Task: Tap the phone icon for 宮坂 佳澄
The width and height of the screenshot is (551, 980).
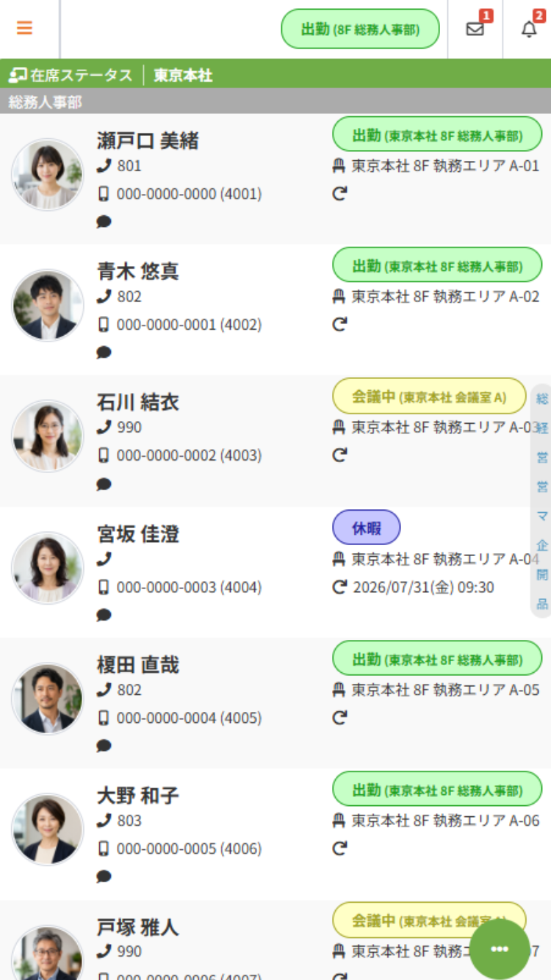Action: click(x=104, y=560)
